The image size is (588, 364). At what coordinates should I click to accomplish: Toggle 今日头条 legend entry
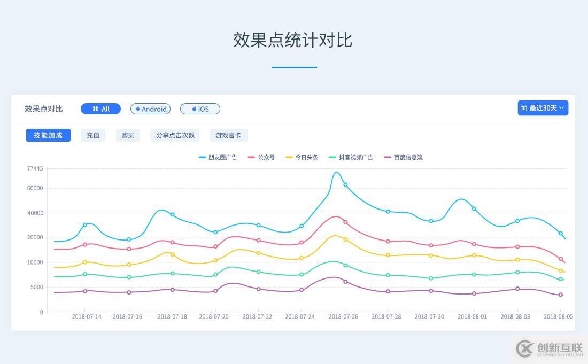(302, 157)
